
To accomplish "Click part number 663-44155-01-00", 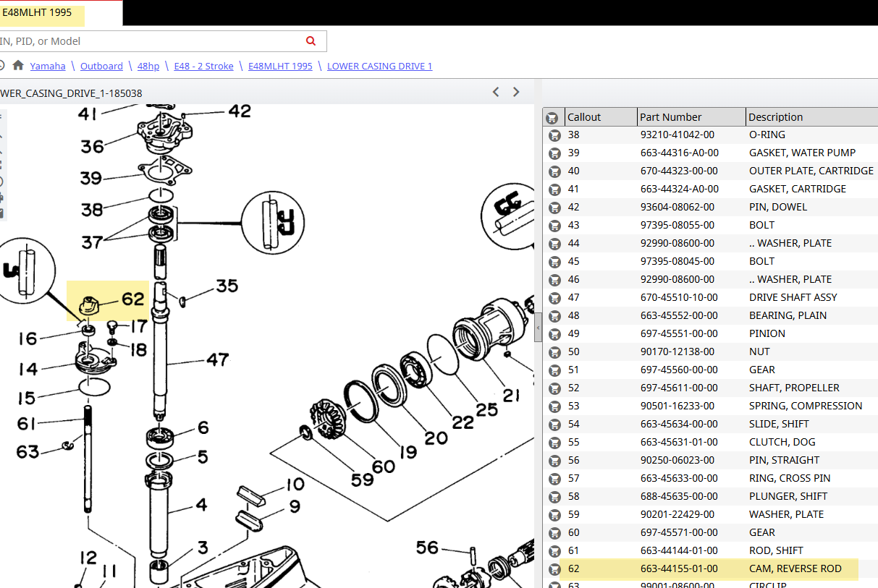I will (x=679, y=569).
